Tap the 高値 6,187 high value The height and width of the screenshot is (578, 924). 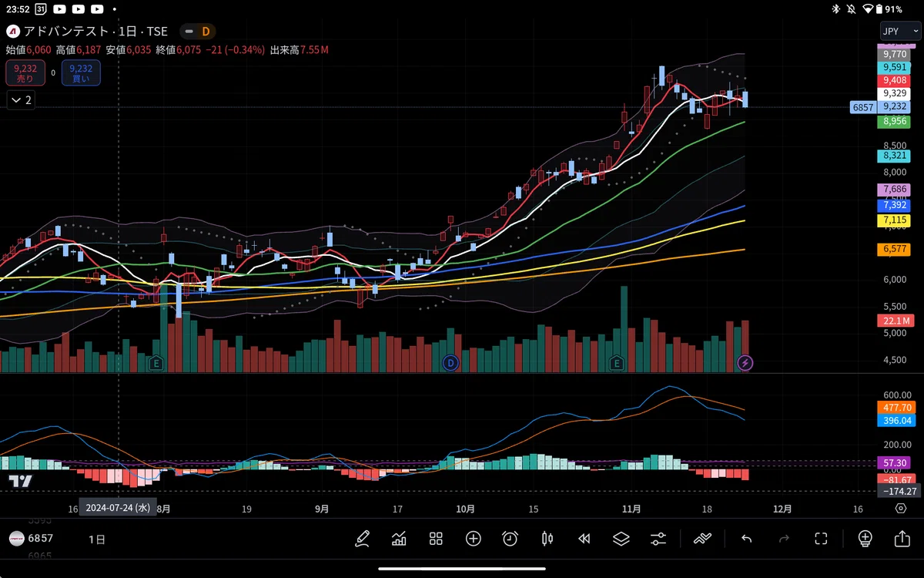[x=79, y=50]
